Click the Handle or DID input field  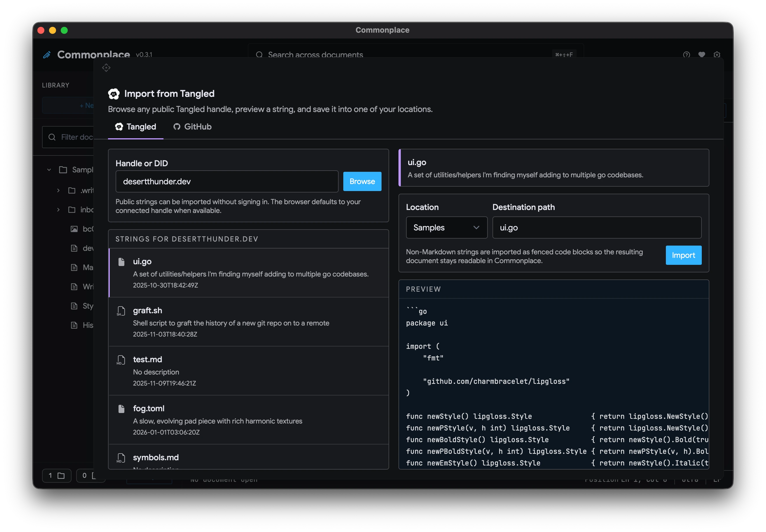click(227, 182)
